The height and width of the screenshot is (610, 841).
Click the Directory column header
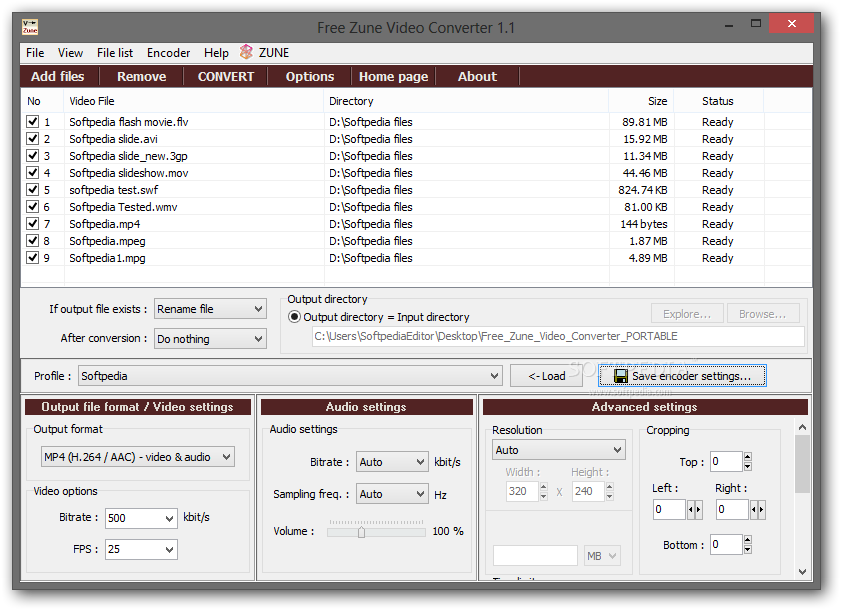(x=467, y=101)
